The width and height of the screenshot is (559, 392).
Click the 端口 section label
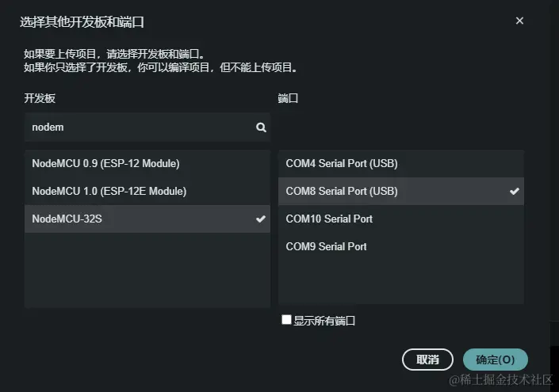click(288, 99)
